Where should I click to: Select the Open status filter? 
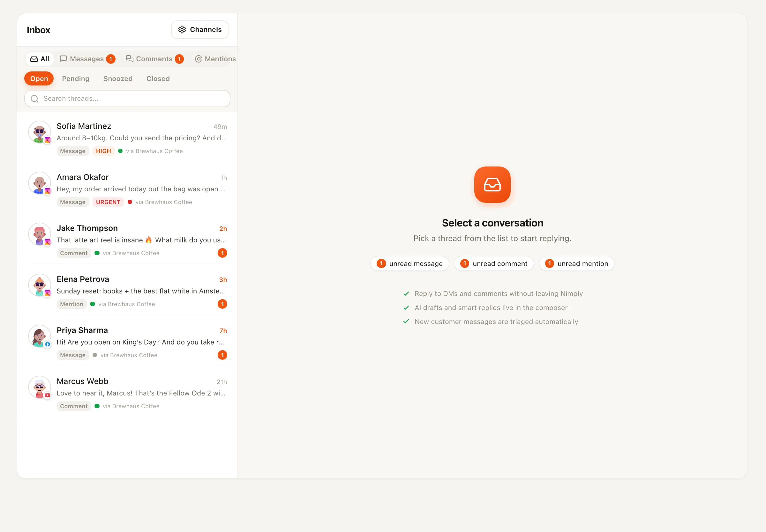(x=39, y=79)
